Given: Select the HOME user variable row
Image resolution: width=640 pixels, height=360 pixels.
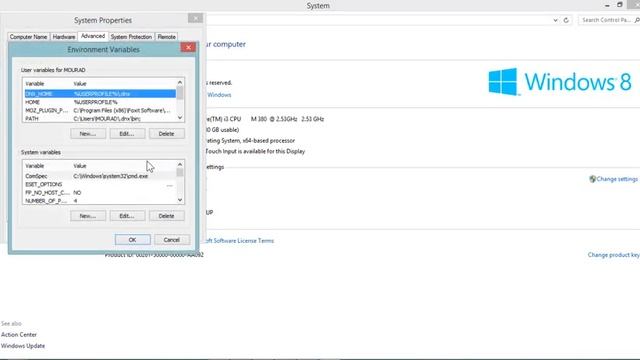Looking at the screenshot, I should tap(100, 102).
